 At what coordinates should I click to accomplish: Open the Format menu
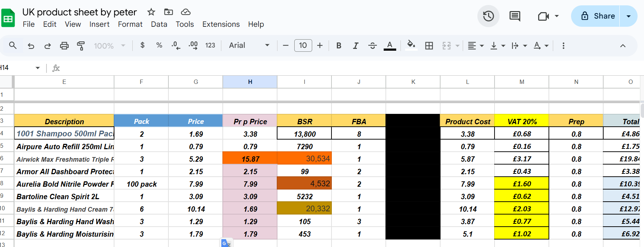click(130, 24)
